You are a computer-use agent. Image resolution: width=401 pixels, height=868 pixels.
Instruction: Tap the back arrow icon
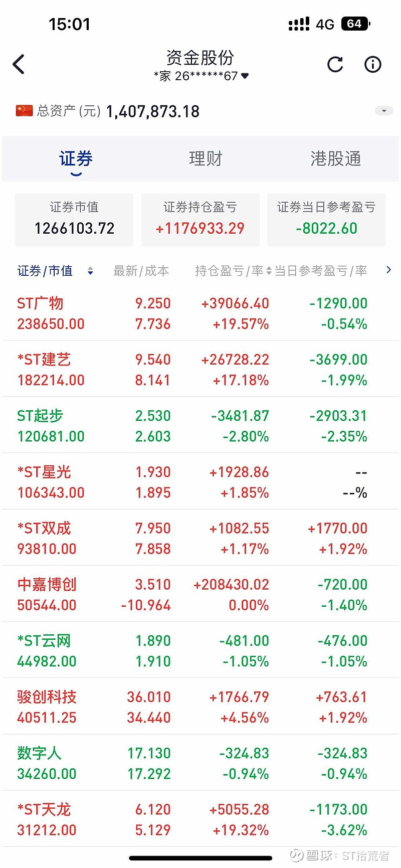coord(19,64)
